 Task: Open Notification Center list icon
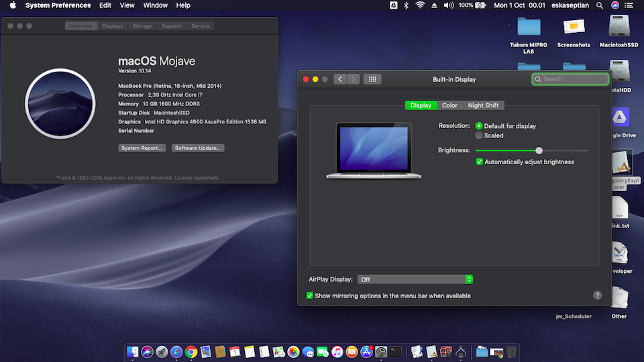[629, 5]
